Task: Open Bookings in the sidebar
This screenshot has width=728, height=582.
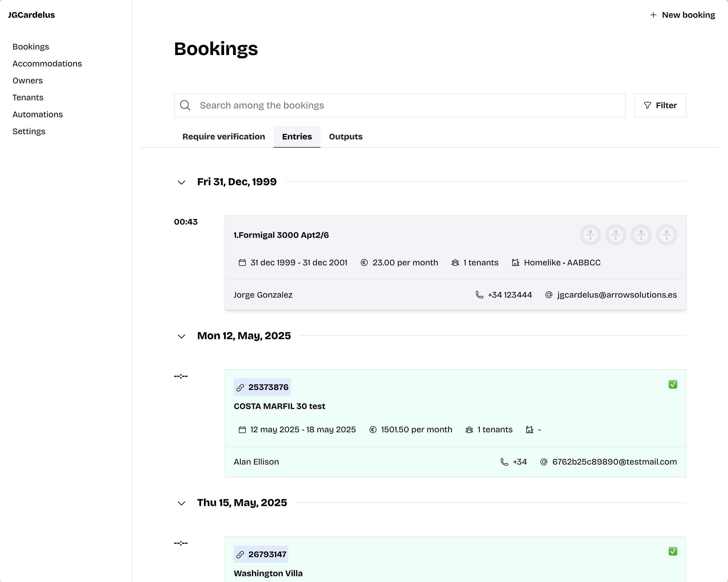Action: 31,47
